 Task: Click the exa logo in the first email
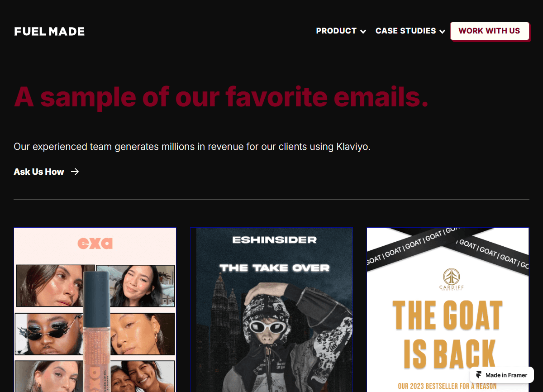[x=95, y=243]
